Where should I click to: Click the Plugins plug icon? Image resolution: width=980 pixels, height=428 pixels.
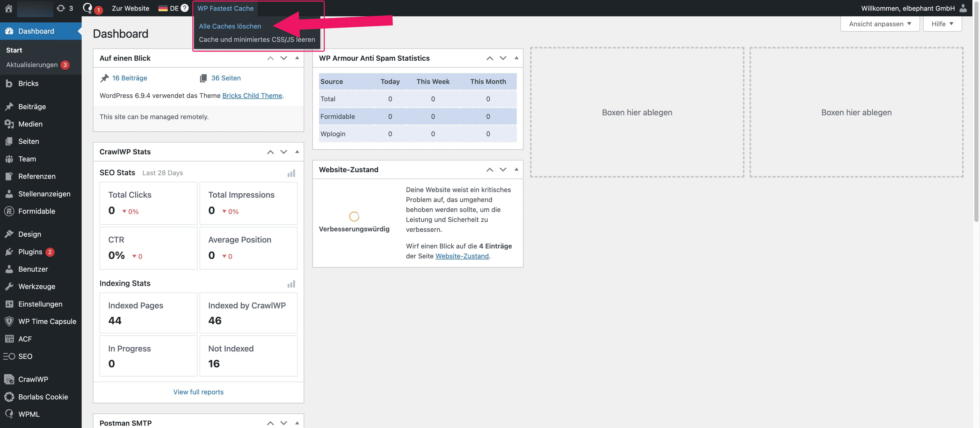9,252
